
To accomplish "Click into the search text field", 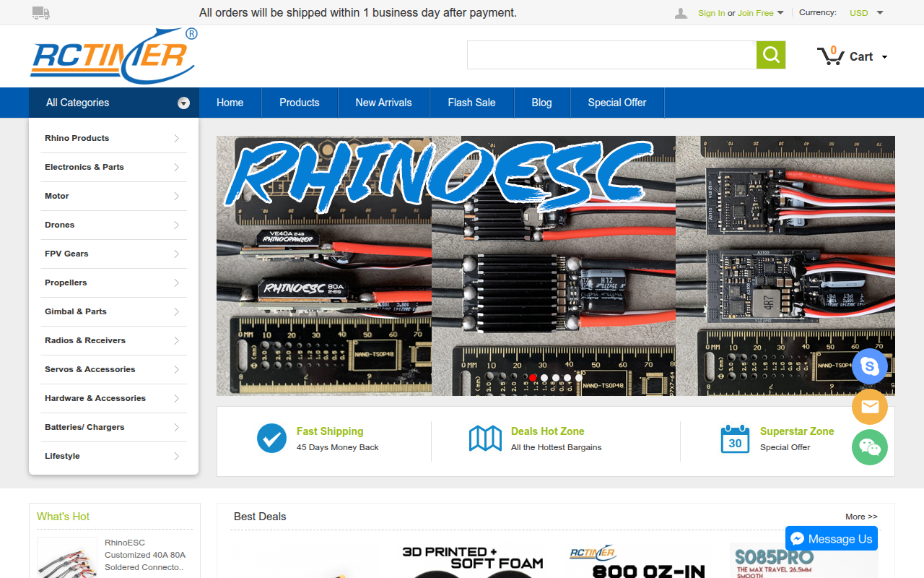I will click(611, 55).
